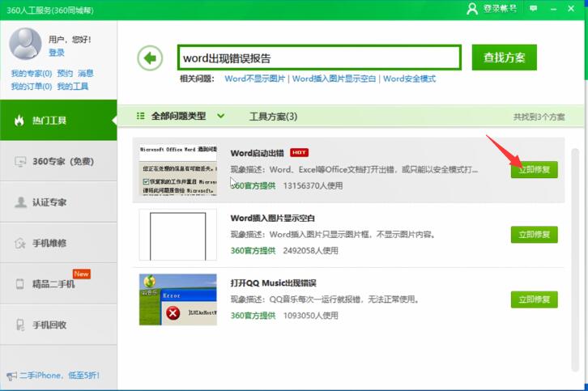Select the 工具方案(3) tab
Screen dimensions: 588x391
coord(274,117)
